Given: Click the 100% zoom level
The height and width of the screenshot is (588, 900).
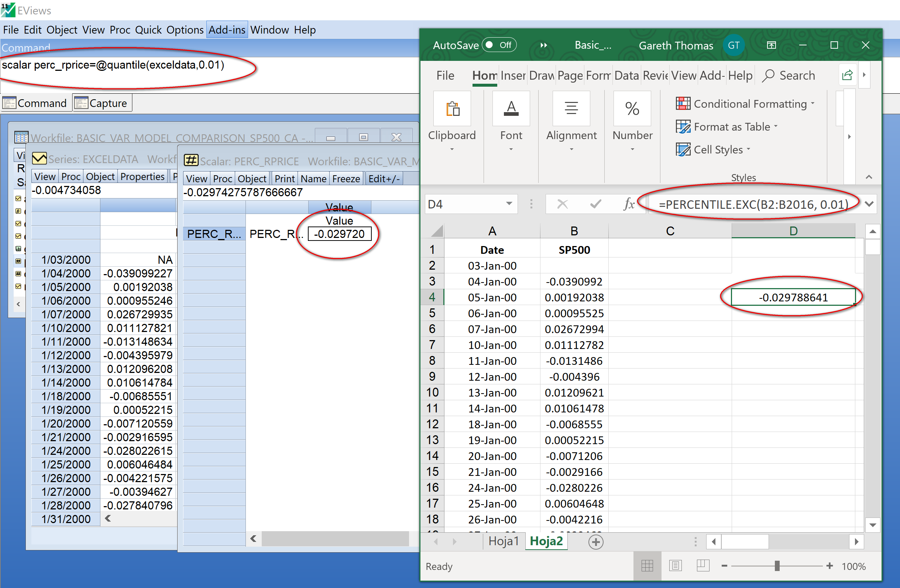Looking at the screenshot, I should click(853, 566).
